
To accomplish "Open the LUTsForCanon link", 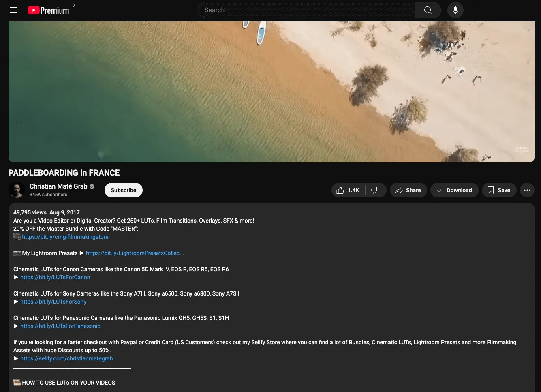I will 55,277.
